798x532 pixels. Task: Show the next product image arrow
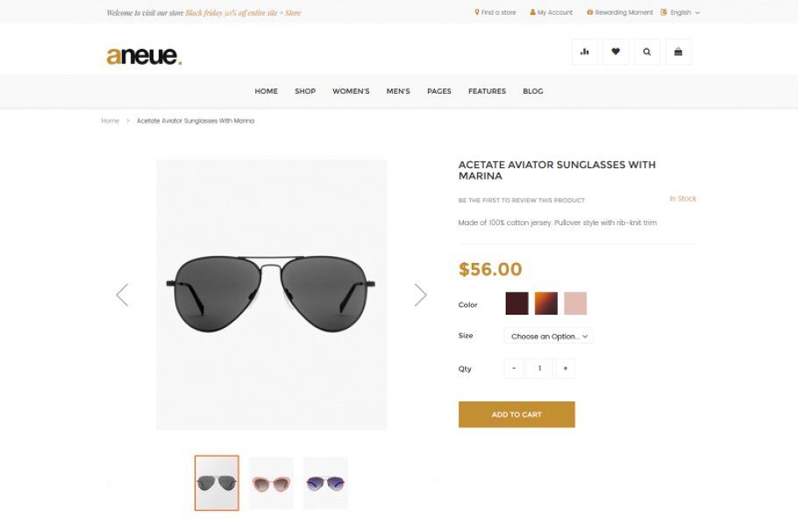coord(421,294)
